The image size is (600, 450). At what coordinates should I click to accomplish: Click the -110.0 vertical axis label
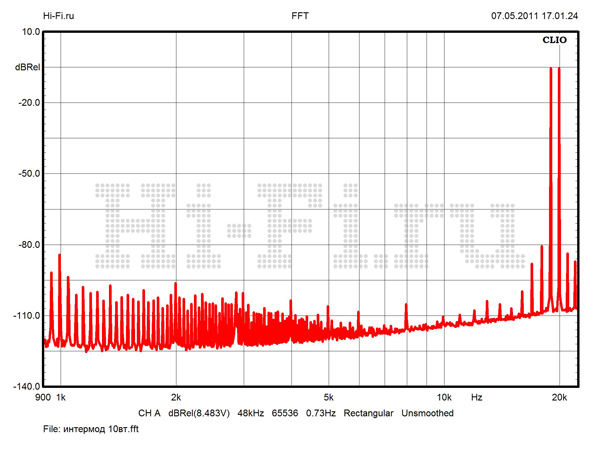click(x=24, y=316)
